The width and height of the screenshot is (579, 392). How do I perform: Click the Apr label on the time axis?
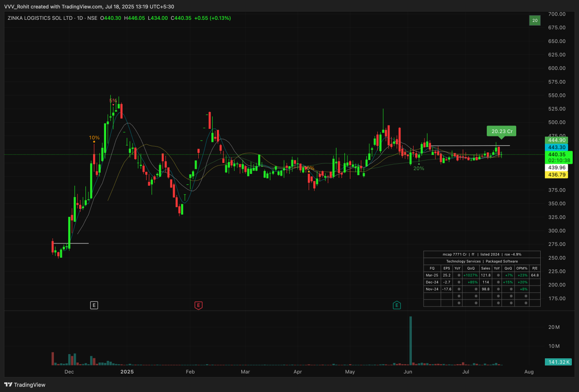click(x=298, y=372)
